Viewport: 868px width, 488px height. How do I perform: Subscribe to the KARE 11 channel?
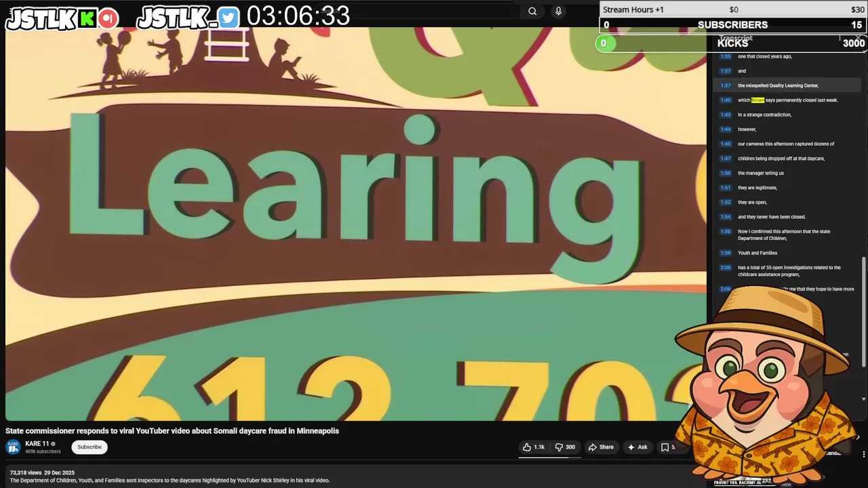click(90, 447)
